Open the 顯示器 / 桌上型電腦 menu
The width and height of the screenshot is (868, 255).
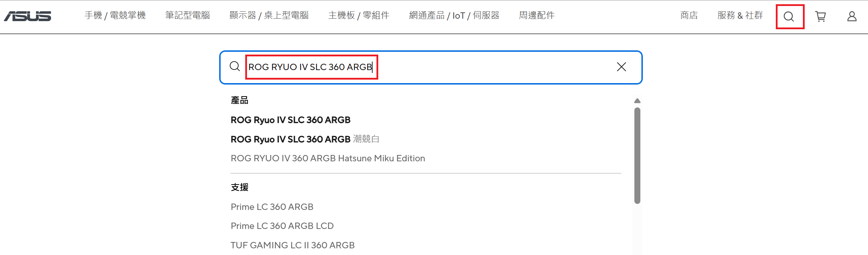(269, 15)
